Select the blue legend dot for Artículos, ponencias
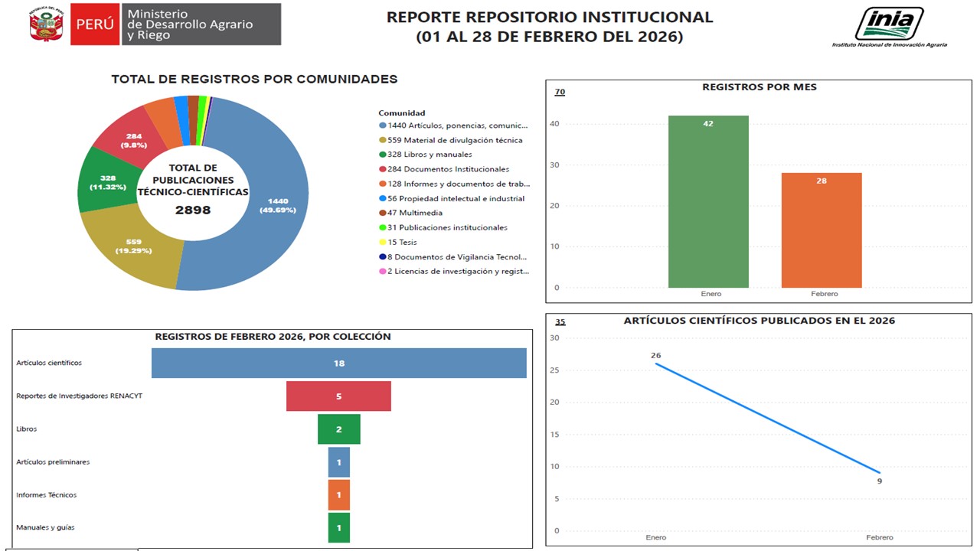 [382, 126]
